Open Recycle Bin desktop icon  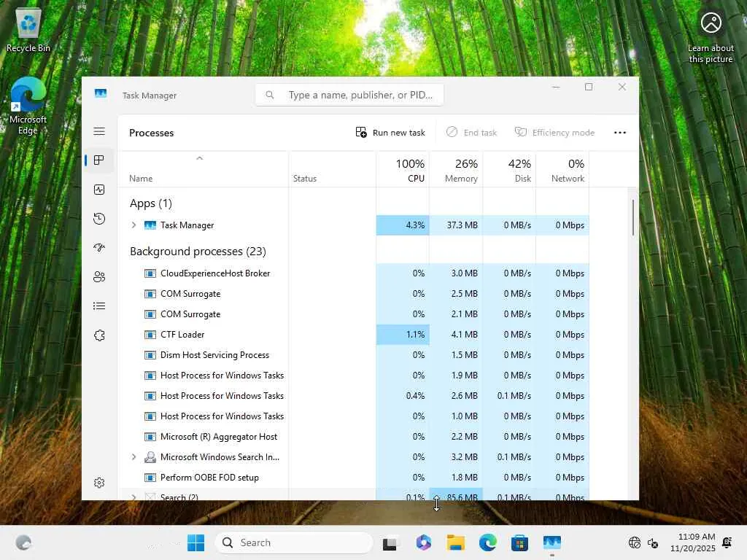pyautogui.click(x=28, y=29)
